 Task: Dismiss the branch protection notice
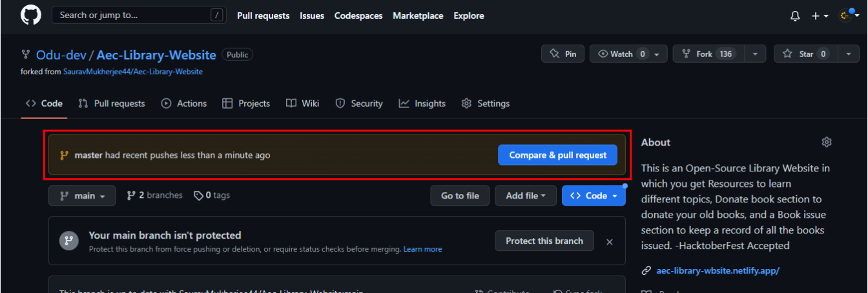(609, 241)
